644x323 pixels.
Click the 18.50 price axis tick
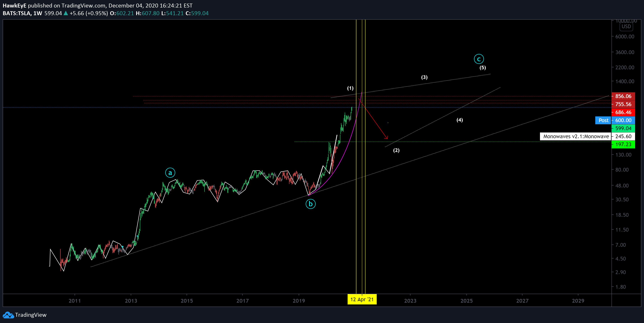click(622, 215)
